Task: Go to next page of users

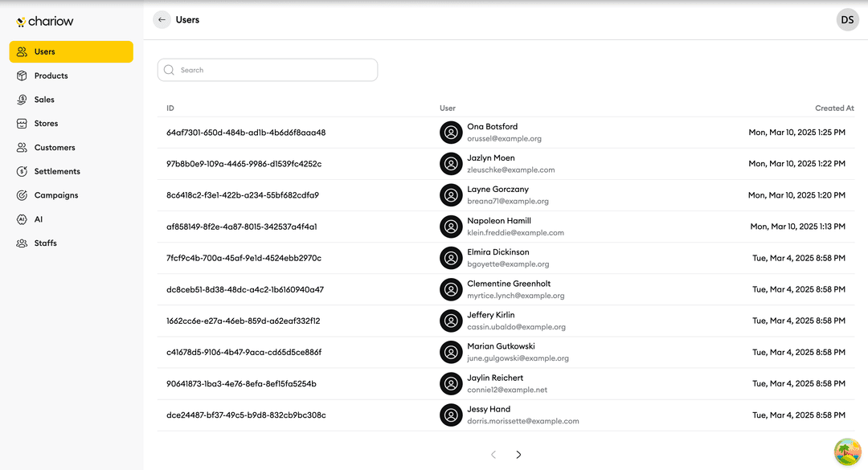Action: tap(518, 455)
